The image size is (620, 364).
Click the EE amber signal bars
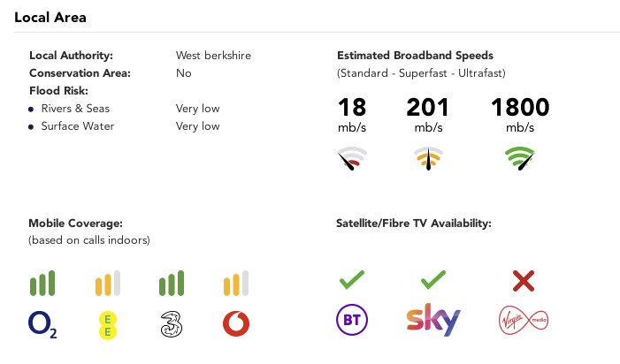pyautogui.click(x=108, y=283)
